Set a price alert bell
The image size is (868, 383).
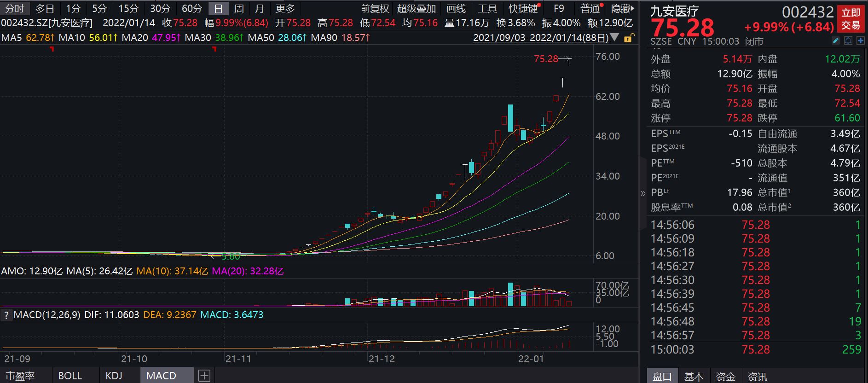pyautogui.click(x=848, y=41)
